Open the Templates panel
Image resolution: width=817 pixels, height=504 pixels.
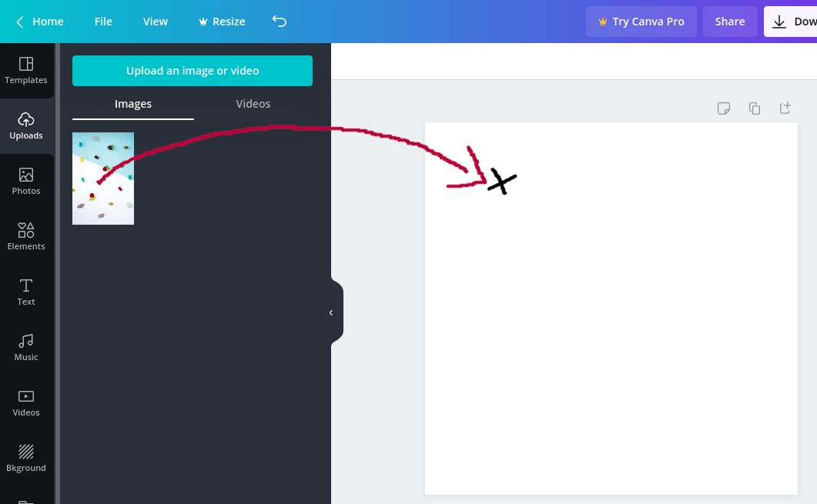tap(26, 71)
